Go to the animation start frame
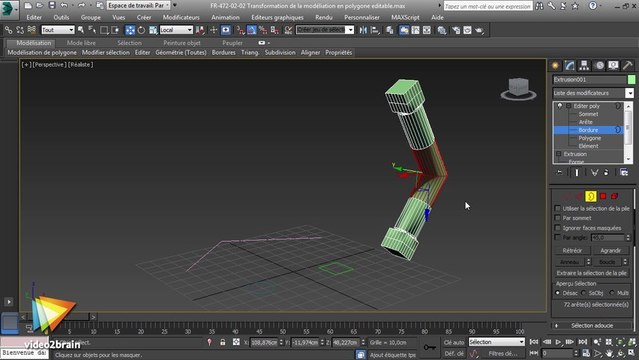Screen dimensions: 639x360 (534, 342)
